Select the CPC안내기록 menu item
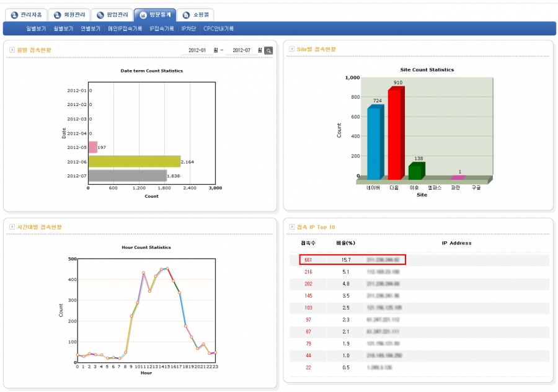The height and width of the screenshot is (392, 558). coord(218,29)
